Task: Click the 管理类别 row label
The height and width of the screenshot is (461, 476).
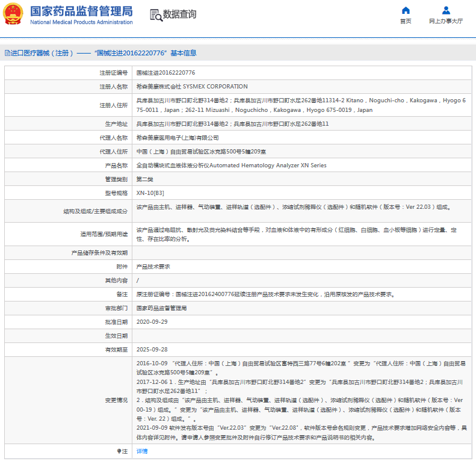Action: 116,179
